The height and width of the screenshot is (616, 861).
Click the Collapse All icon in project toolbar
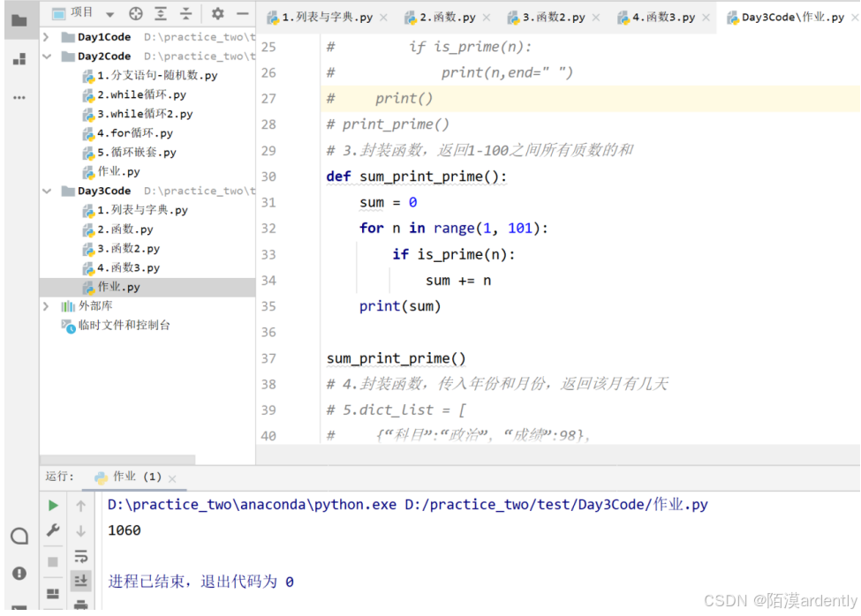[x=186, y=14]
